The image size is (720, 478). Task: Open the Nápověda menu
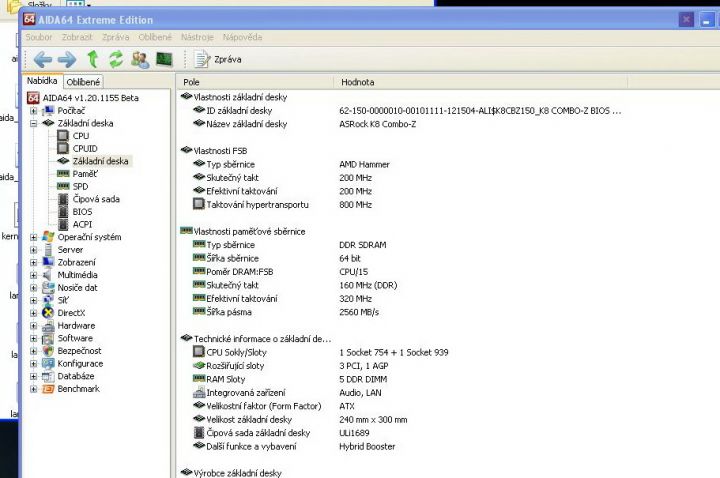tap(242, 37)
